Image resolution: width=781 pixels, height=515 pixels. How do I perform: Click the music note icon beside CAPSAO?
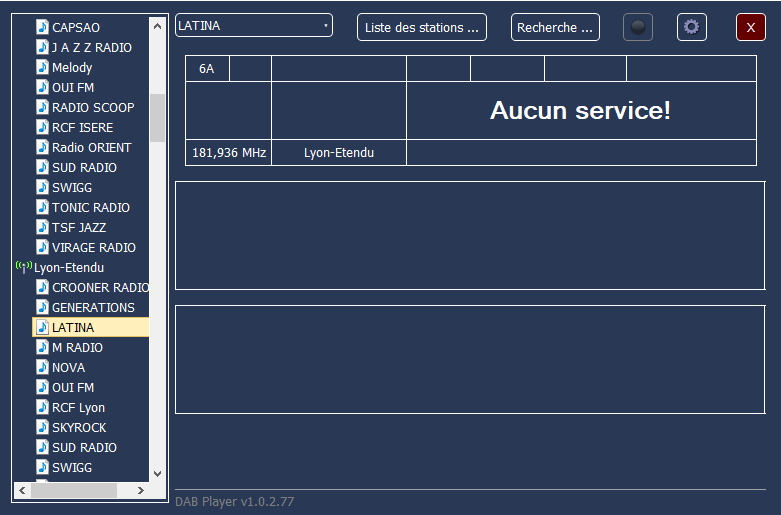click(42, 27)
